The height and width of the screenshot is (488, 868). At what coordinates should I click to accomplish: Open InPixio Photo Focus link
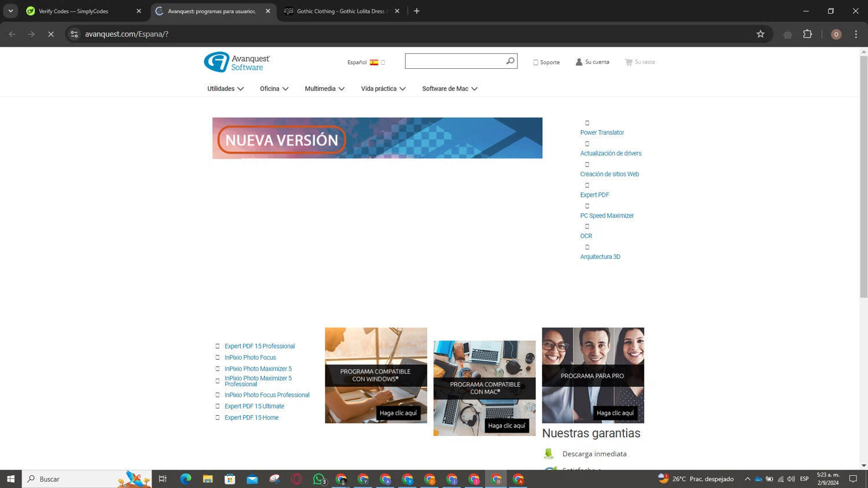click(x=250, y=357)
